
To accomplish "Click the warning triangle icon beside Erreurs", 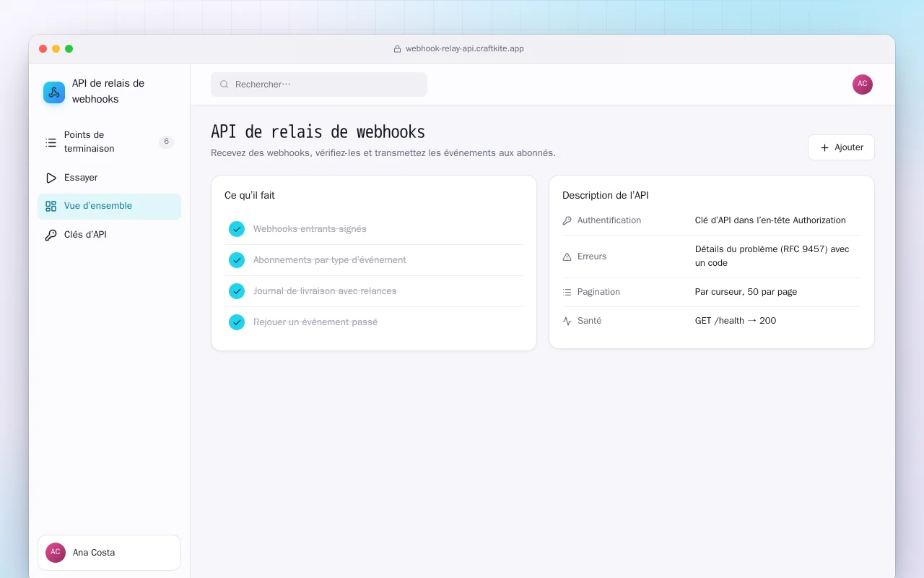I will 567,256.
